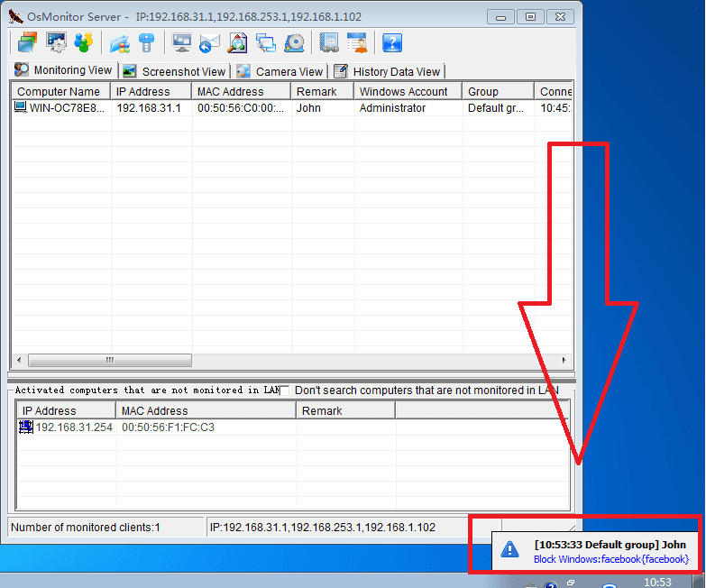The height and width of the screenshot is (588, 706).
Task: Open the monitor-with-gear settings toolbar icon
Action: [56, 42]
